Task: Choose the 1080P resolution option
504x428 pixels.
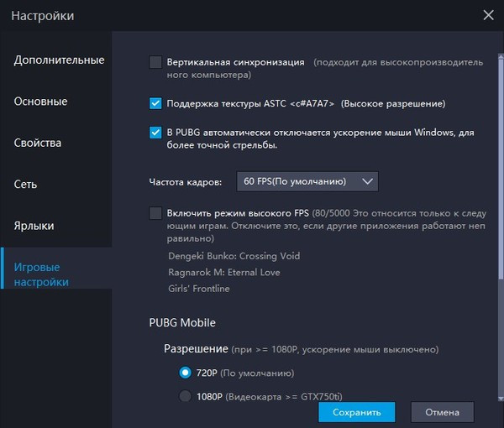Action: (x=185, y=397)
